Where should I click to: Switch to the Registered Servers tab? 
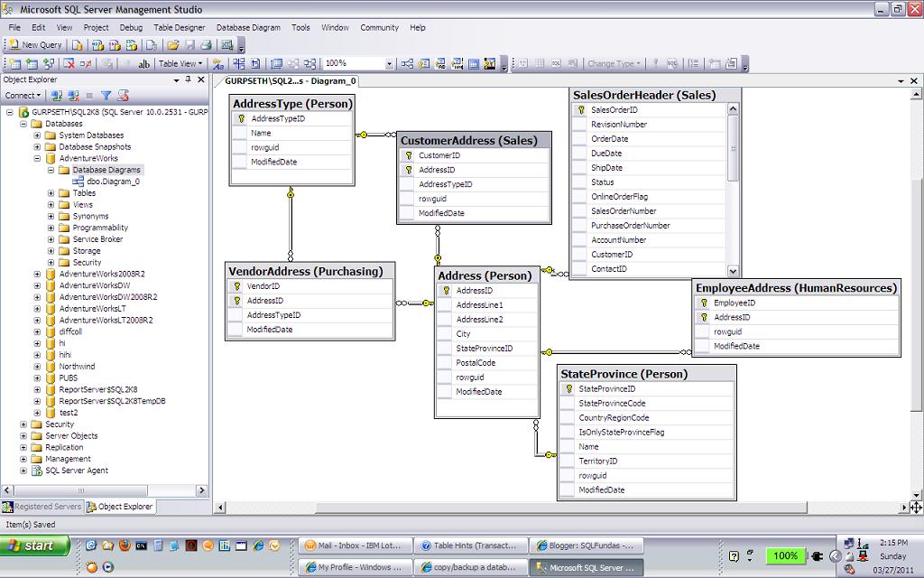pyautogui.click(x=41, y=507)
